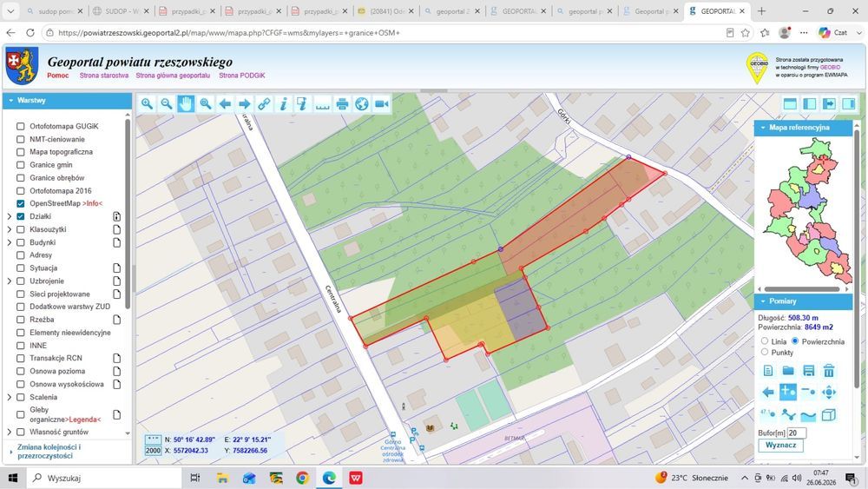Click the Wyznacz buffer button
The image size is (868, 489).
tap(780, 446)
